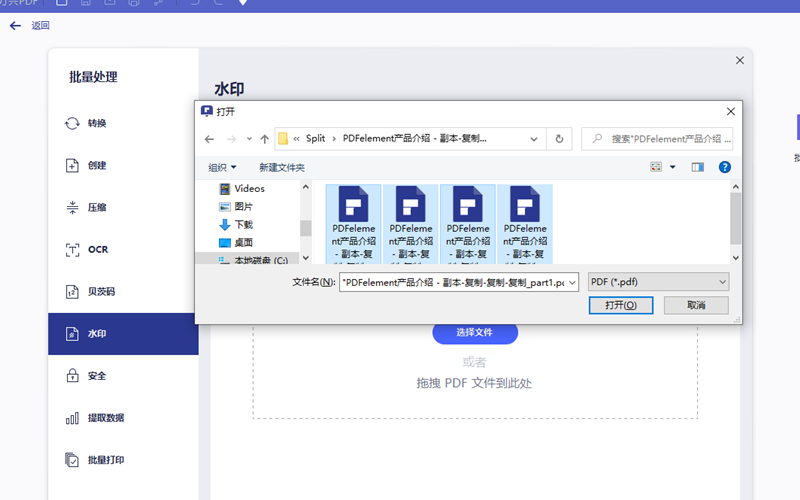Screen dimensions: 800x500
Task: Select Videos in the navigation tree
Action: pos(249,189)
